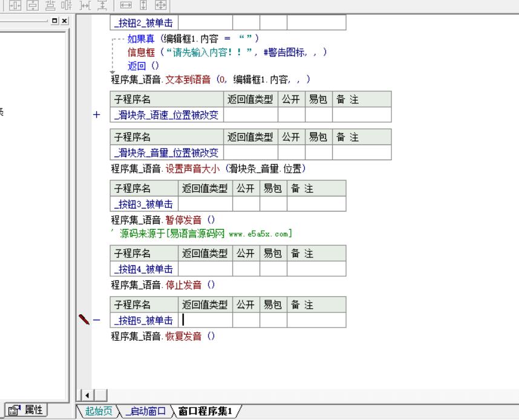Click the 信息框 command

tap(141, 52)
